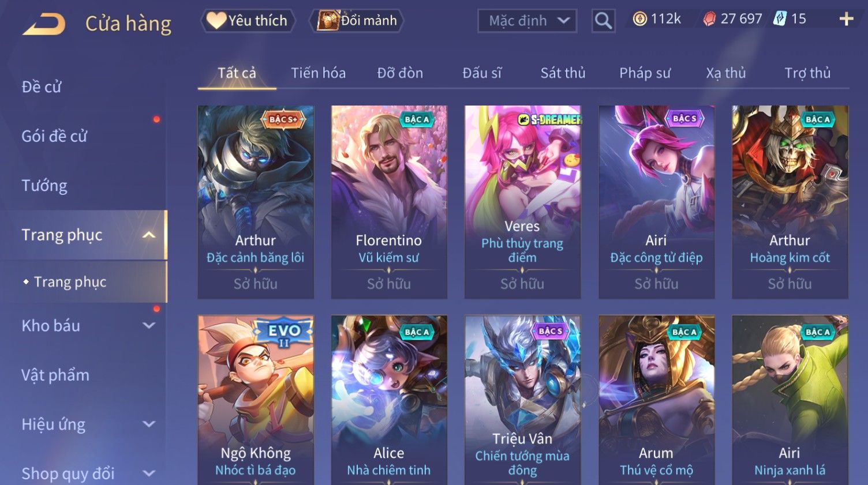The width and height of the screenshot is (868, 485).
Task: Collapse the Trang phục sidebar section
Action: click(x=149, y=235)
